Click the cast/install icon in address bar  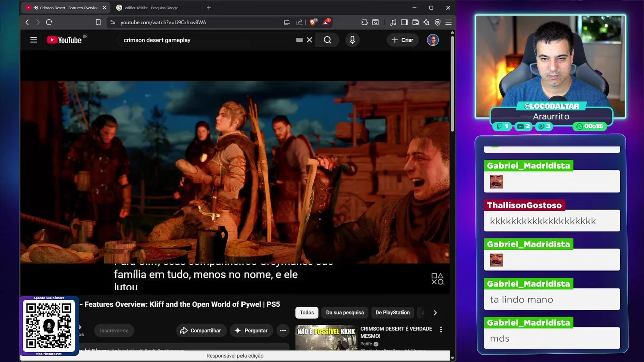pos(287,22)
